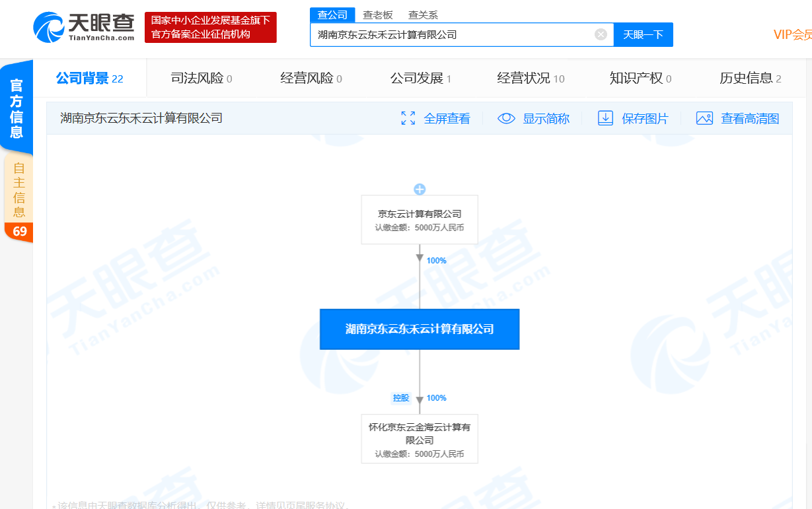Select the blue 湖南京东云东禾云计算有限公司 center node
The width and height of the screenshot is (812, 509).
pyautogui.click(x=420, y=329)
